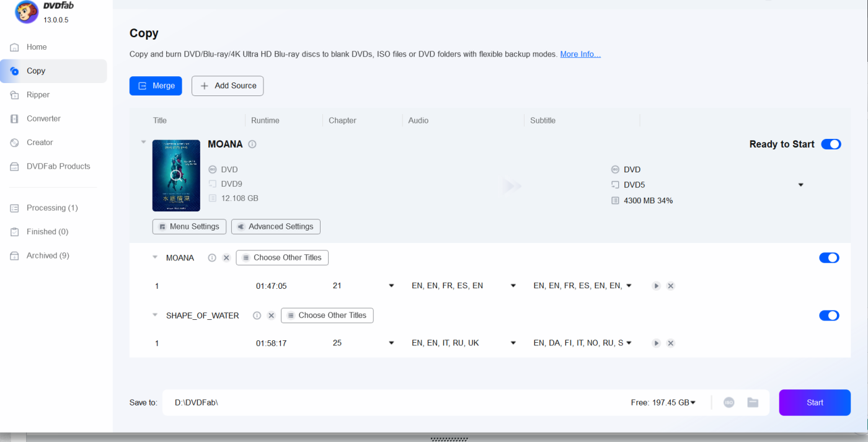Open chapter dropdown showing 21
Viewport: 868px width, 442px height.
tap(391, 286)
